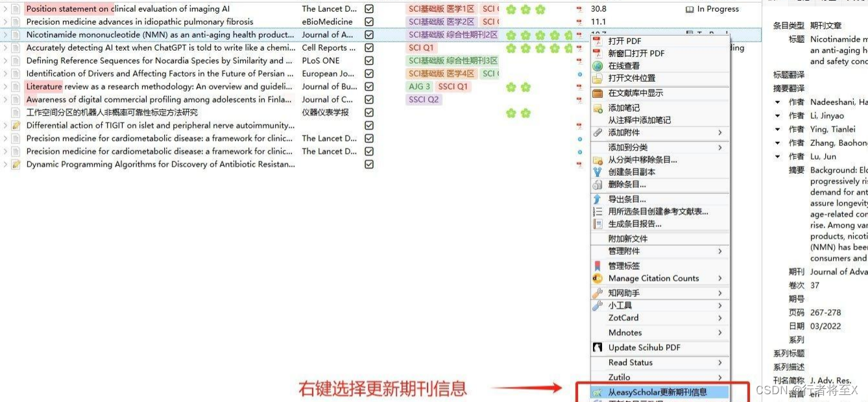This screenshot has height=402, width=868.
Task: Click note icon of Differential action of TIGIT row
Action: pyautogui.click(x=16, y=125)
